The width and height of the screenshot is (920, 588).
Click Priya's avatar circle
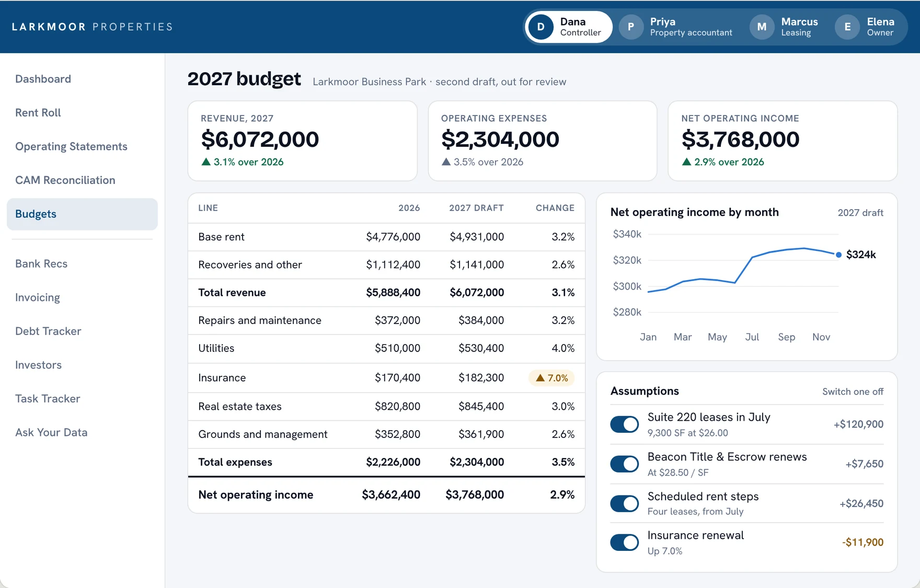click(631, 27)
